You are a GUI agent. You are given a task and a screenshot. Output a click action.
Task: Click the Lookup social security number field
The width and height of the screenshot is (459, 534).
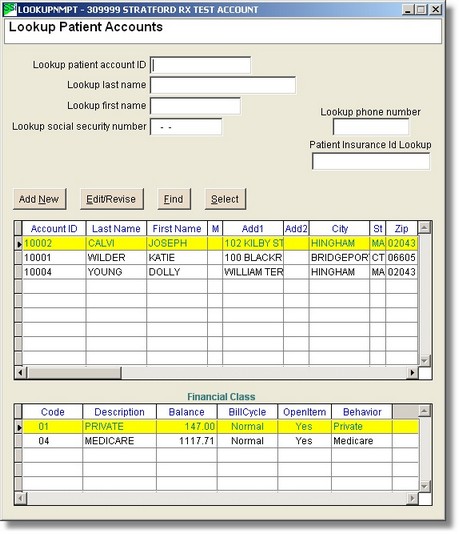click(x=186, y=127)
